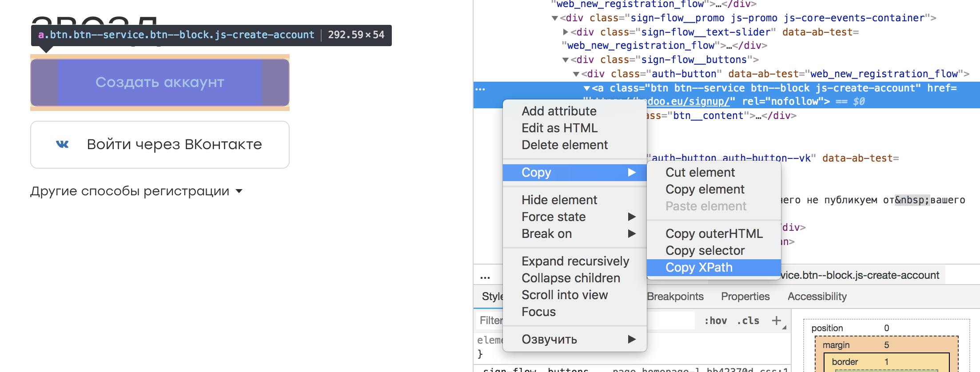Collapse the sign-flow__promo div node
This screenshot has width=980, height=372.
(x=555, y=18)
